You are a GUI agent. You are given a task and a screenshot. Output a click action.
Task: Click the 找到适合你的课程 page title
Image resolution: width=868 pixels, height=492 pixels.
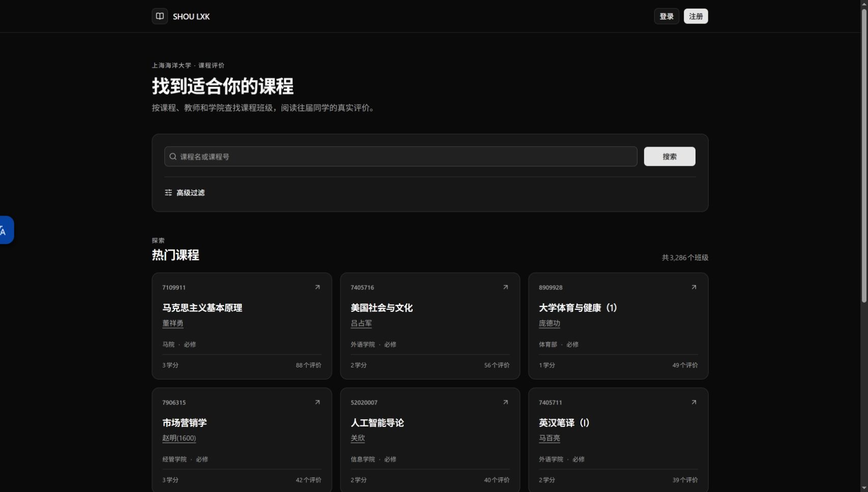(223, 86)
